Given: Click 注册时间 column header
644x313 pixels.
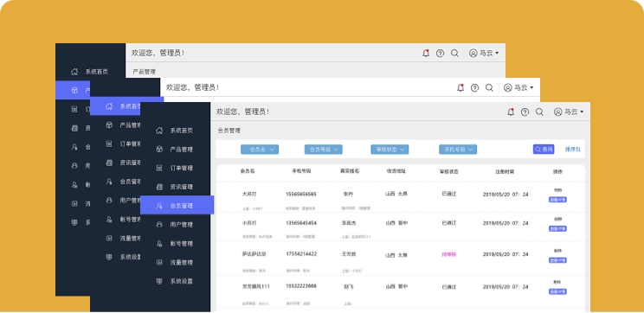Looking at the screenshot, I should 505,172.
